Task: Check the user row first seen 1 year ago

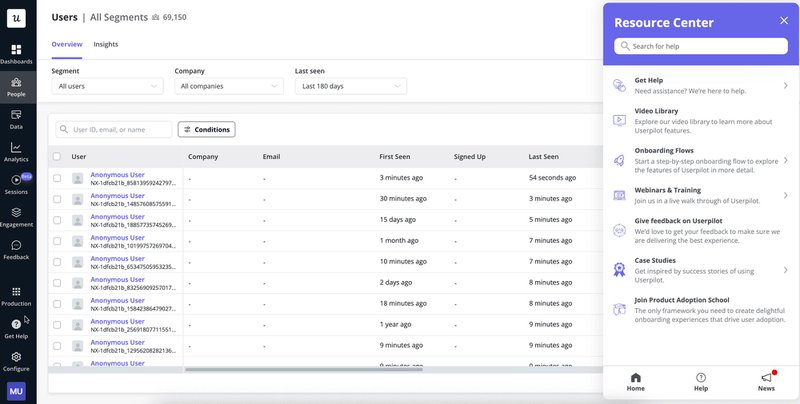Action: [x=57, y=324]
